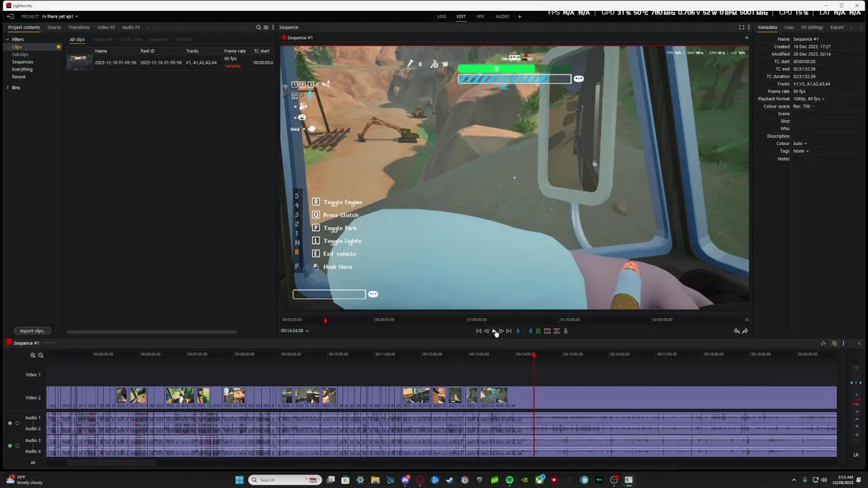Jump to the start of the sequence
The width and height of the screenshot is (868, 488).
479,331
